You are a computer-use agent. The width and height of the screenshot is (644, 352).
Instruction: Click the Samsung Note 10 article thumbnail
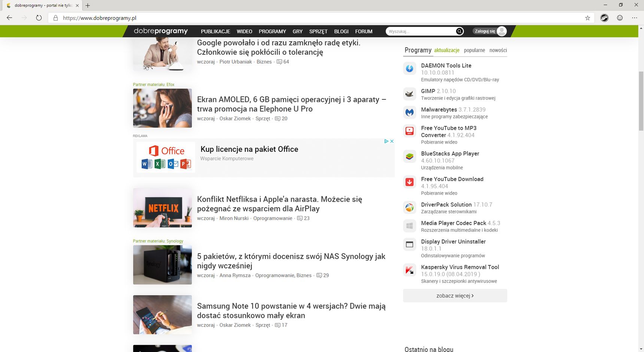coord(162,315)
